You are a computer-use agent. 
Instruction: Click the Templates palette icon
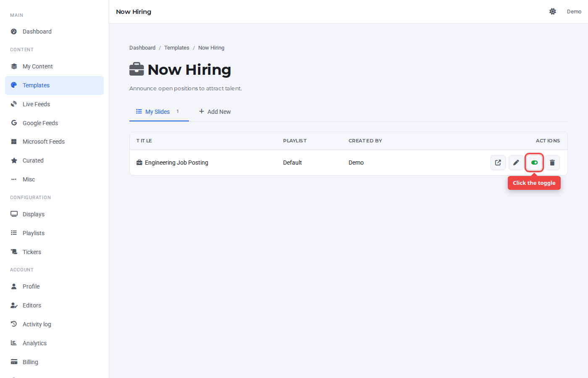click(x=14, y=85)
